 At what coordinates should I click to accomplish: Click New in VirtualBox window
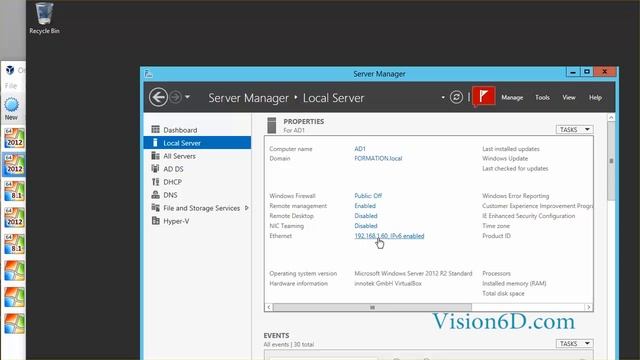coord(11,109)
